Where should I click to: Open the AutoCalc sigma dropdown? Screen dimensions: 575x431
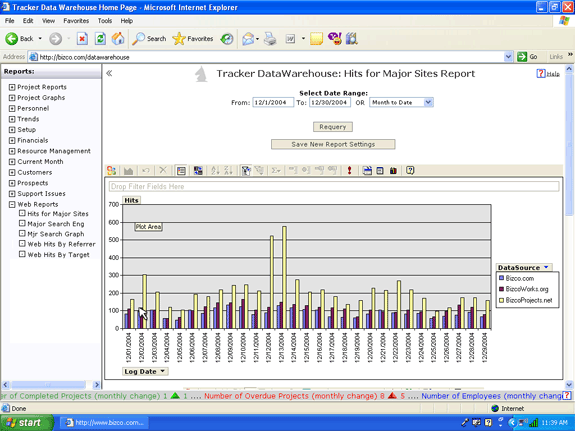point(276,171)
